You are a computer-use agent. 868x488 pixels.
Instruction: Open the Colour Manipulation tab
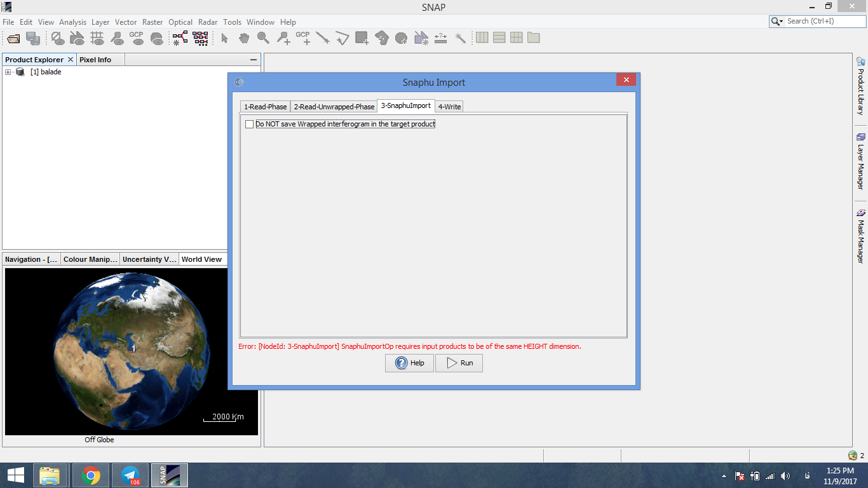(x=90, y=259)
